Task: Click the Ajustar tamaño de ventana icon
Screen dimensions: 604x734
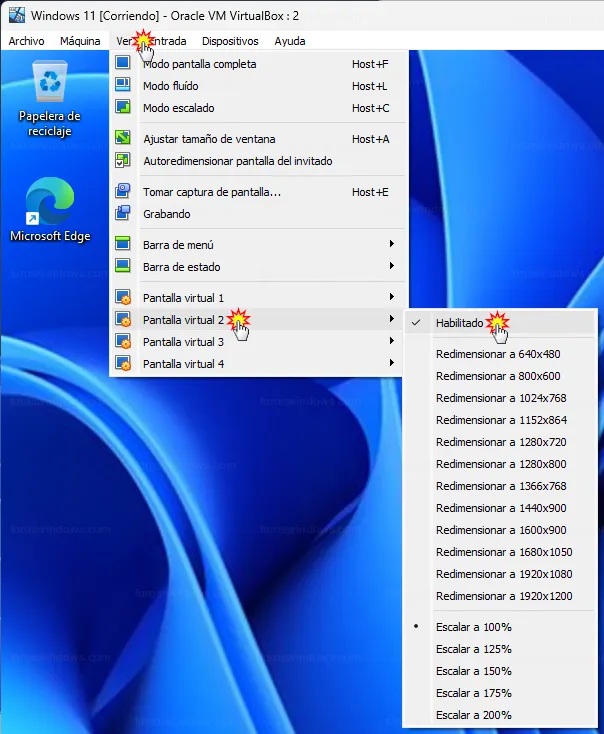Action: 123,137
